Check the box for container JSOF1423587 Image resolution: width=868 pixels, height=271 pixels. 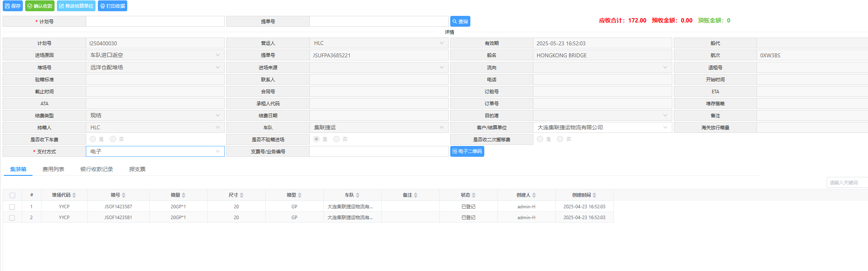coord(12,207)
